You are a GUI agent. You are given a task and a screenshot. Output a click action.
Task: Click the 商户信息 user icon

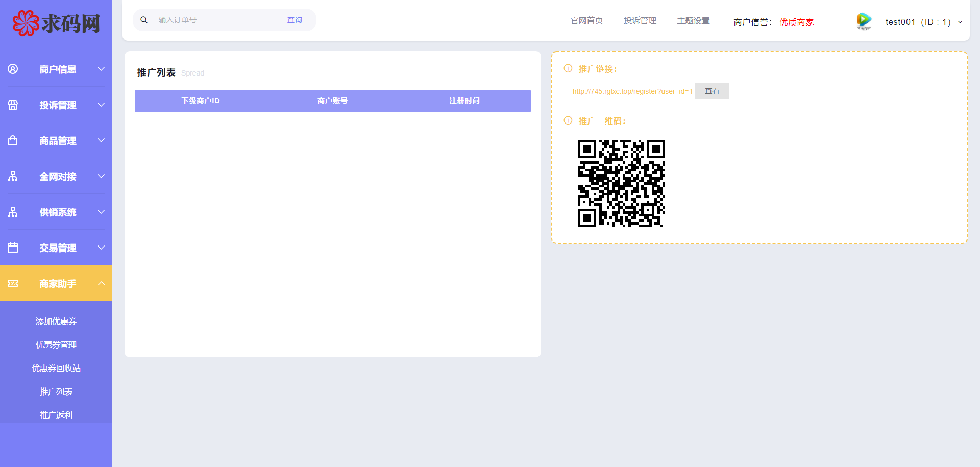click(x=13, y=69)
